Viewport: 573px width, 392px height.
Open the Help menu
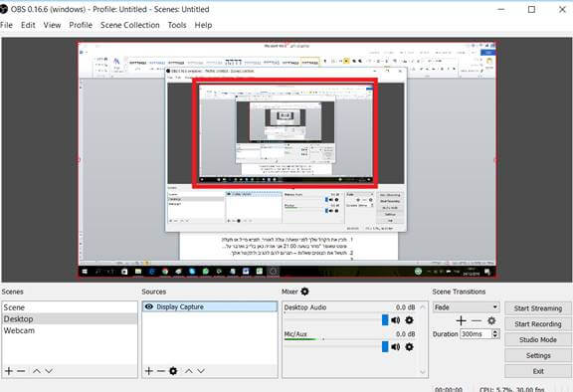click(x=203, y=25)
